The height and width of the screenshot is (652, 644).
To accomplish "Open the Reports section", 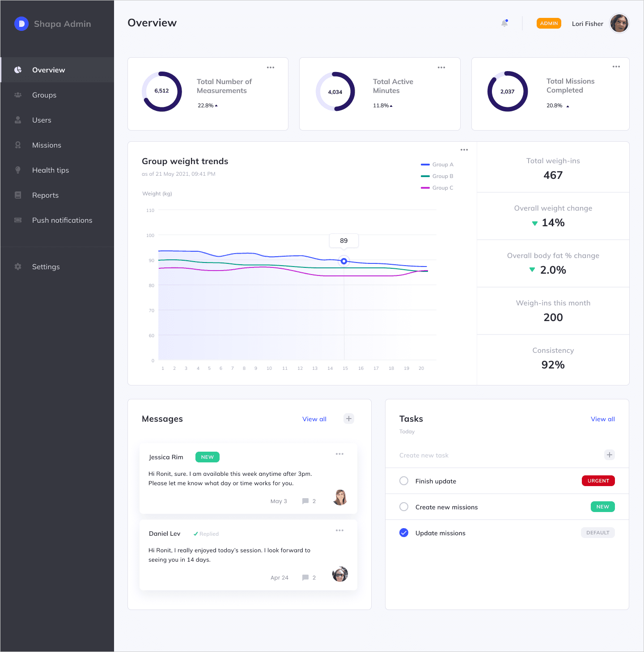I will (45, 195).
